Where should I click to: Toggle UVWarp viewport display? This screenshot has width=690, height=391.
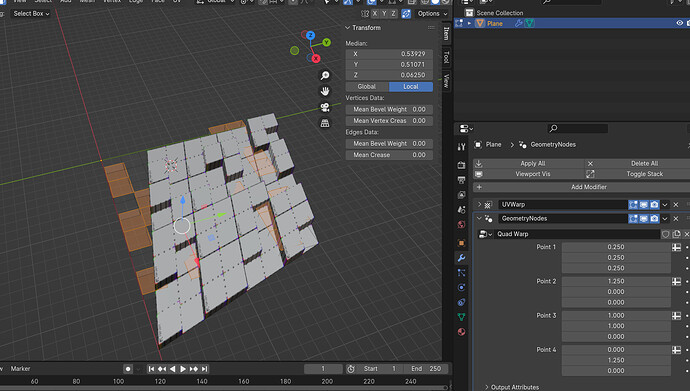[644, 205]
